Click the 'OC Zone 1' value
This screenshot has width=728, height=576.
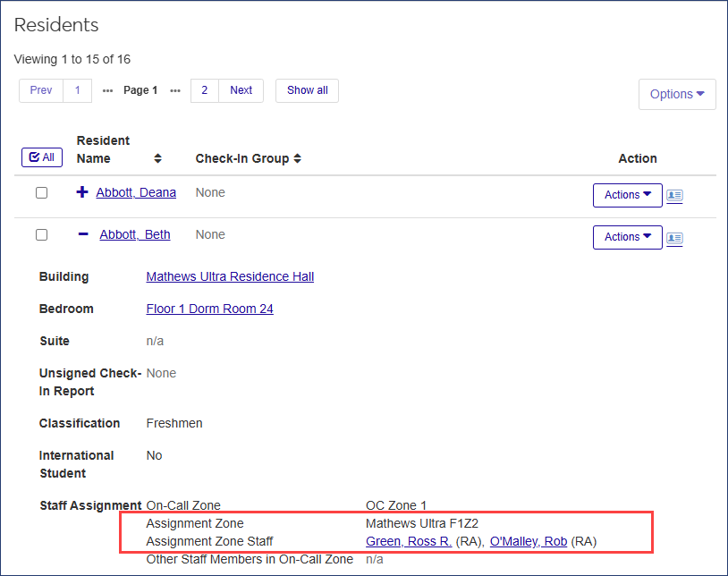tap(396, 505)
